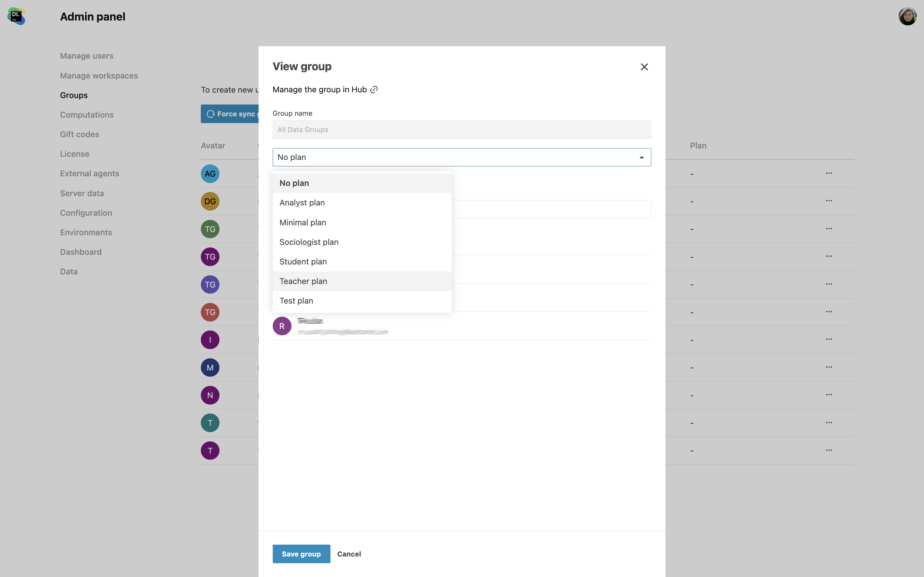Click the AG group avatar
Viewport: 924px width, 577px height.
pos(210,174)
